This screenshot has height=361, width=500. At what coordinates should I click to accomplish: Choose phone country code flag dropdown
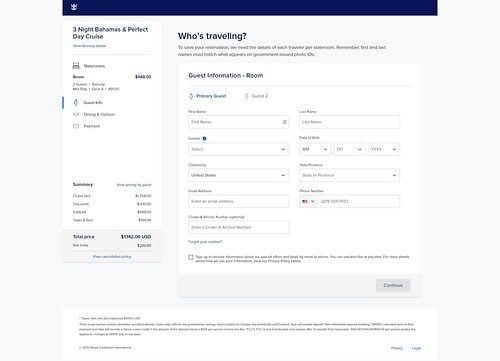click(x=308, y=201)
